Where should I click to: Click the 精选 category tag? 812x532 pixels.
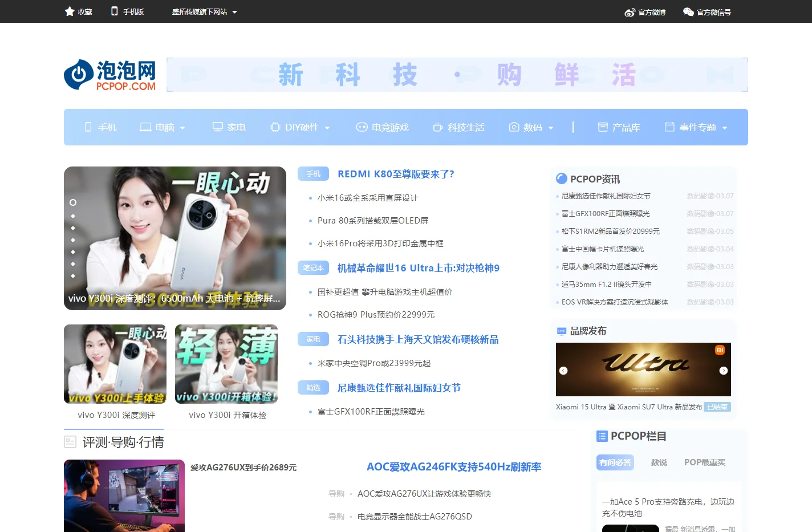coord(314,388)
